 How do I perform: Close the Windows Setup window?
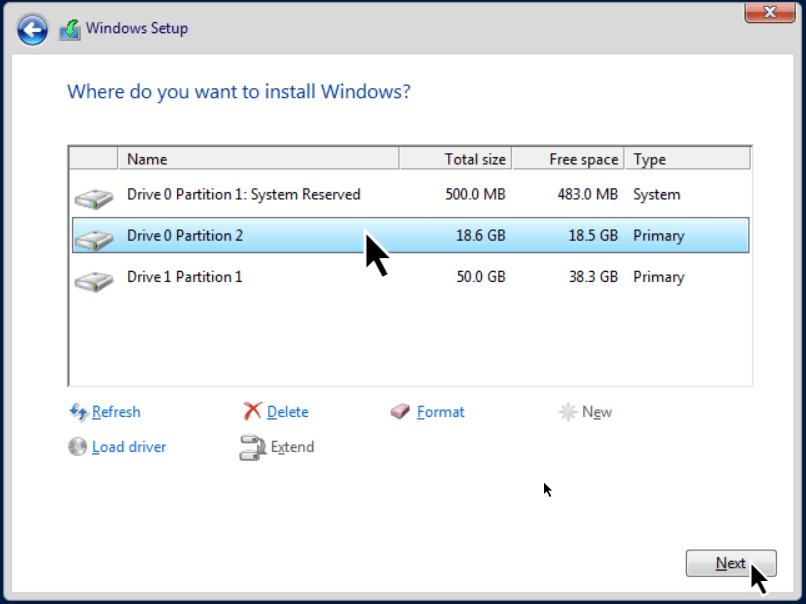(770, 12)
